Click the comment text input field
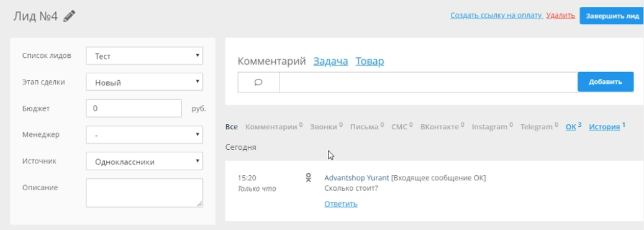This screenshot has width=644, height=230. pos(429,82)
